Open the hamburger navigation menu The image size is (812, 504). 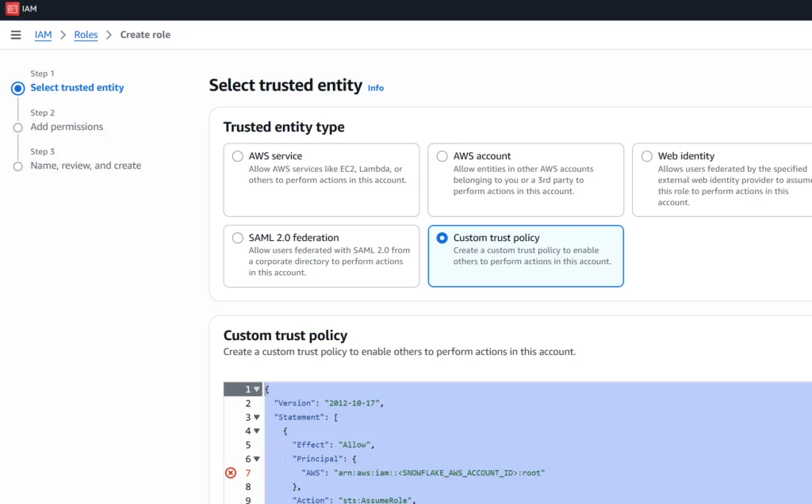(16, 35)
